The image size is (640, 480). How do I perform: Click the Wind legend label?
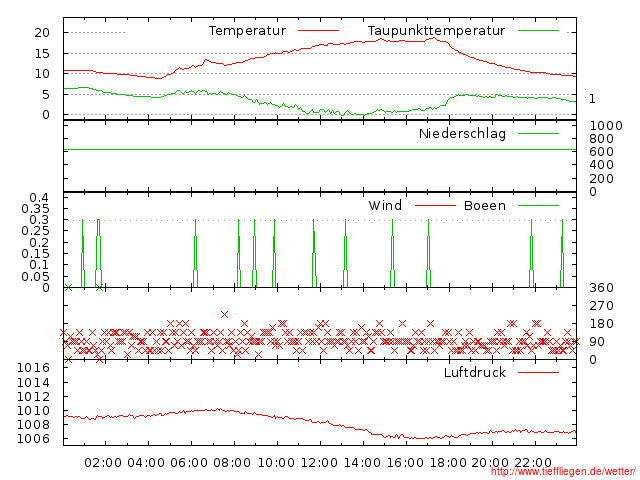[x=385, y=205]
